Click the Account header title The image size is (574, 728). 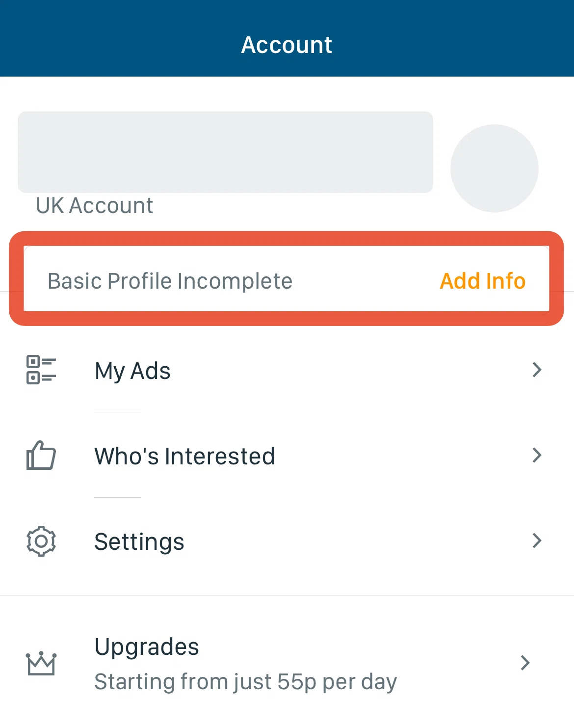[x=287, y=45]
